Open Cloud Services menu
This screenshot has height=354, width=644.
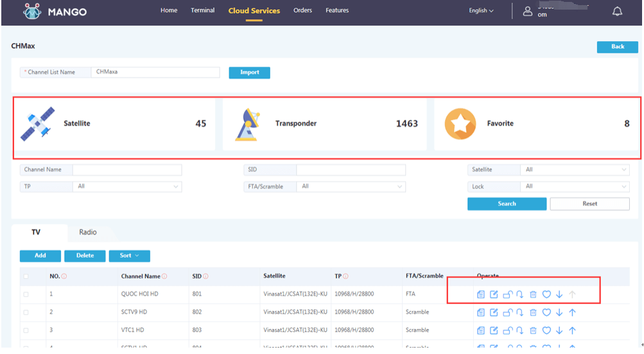pos(254,11)
